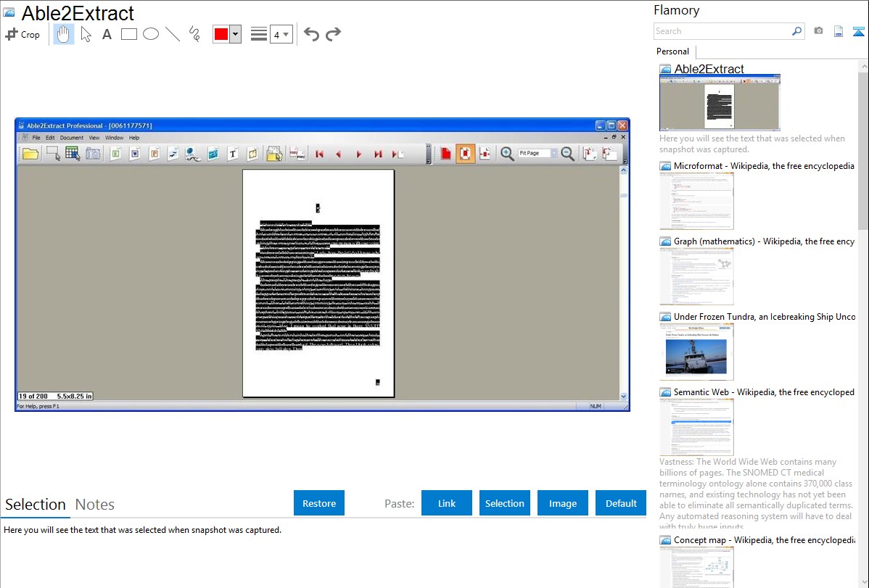Select the hand pan tool
The width and height of the screenshot is (869, 588).
pos(63,34)
